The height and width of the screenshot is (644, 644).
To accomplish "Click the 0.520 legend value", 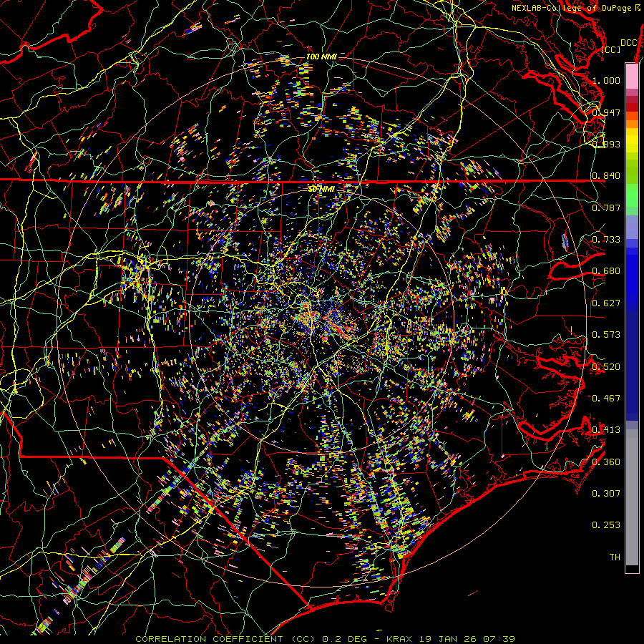I will [x=606, y=366].
